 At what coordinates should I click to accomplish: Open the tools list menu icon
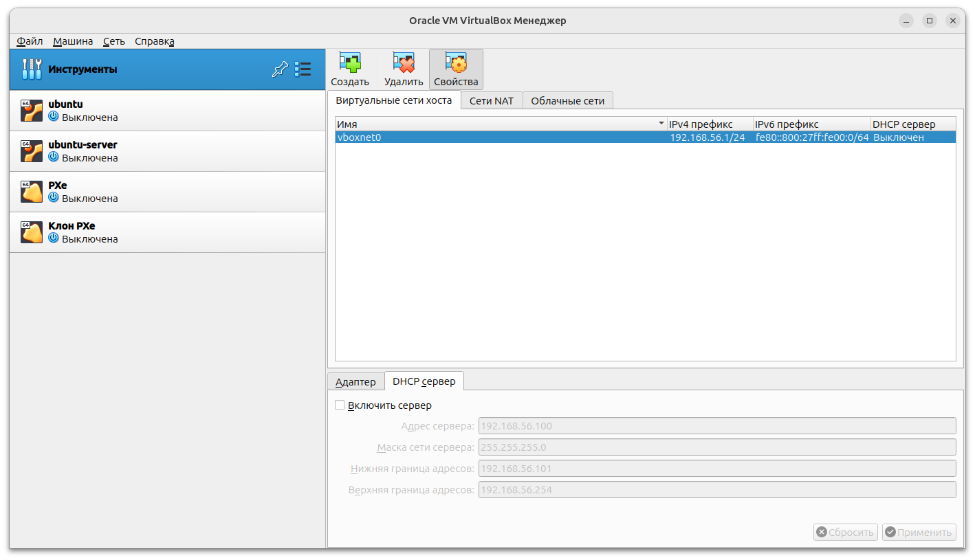click(303, 69)
